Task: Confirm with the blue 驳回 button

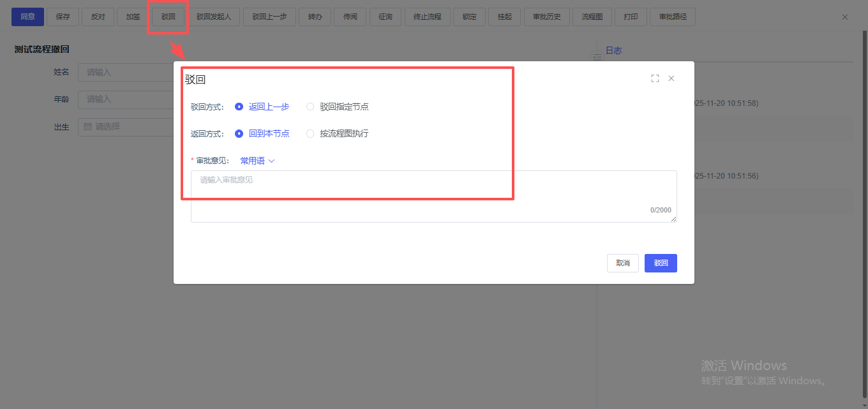Action: pos(661,263)
